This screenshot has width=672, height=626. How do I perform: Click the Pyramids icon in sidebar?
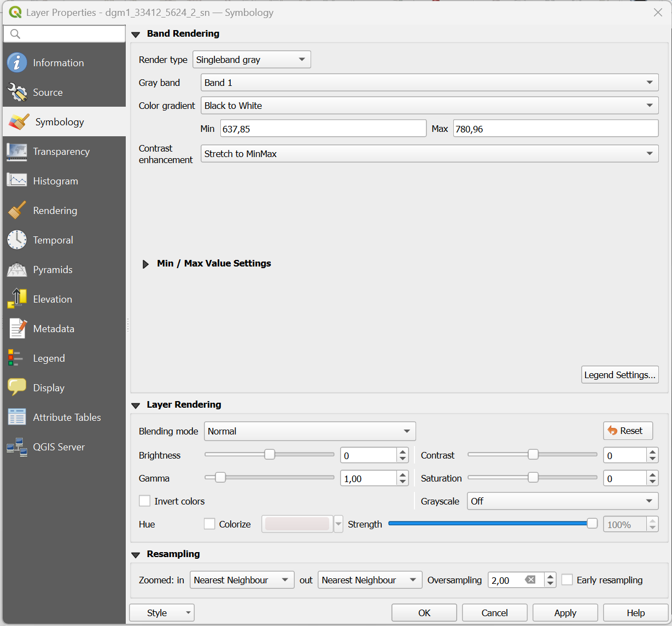click(x=17, y=270)
